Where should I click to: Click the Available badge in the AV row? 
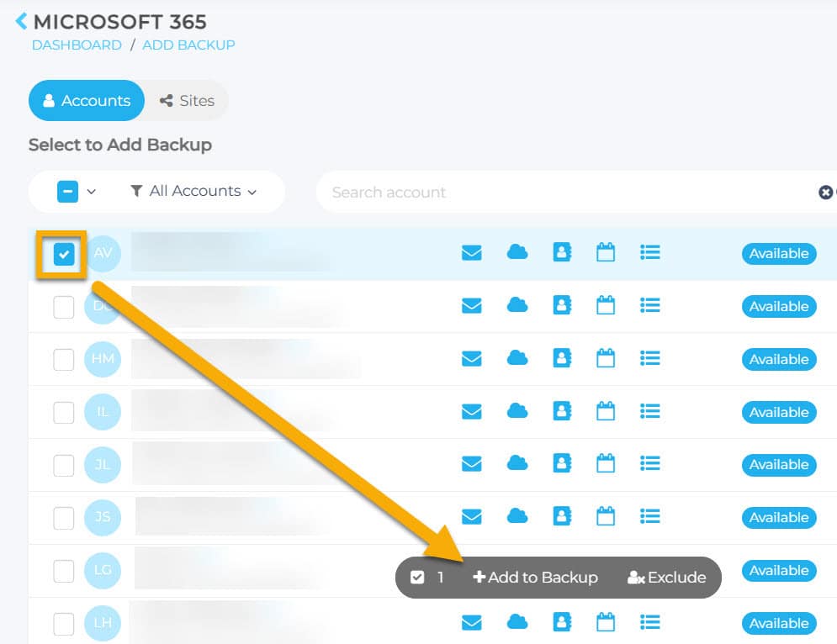[x=779, y=253]
